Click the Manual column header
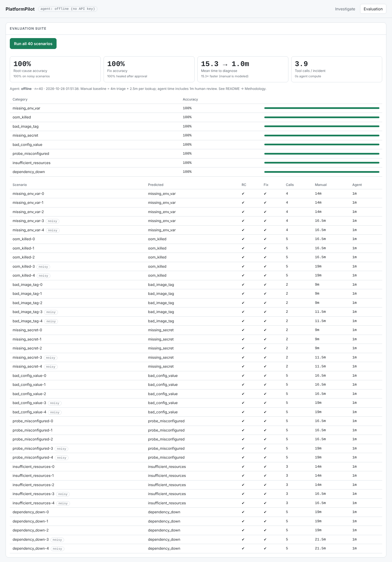The height and width of the screenshot is (562, 392). point(321,185)
